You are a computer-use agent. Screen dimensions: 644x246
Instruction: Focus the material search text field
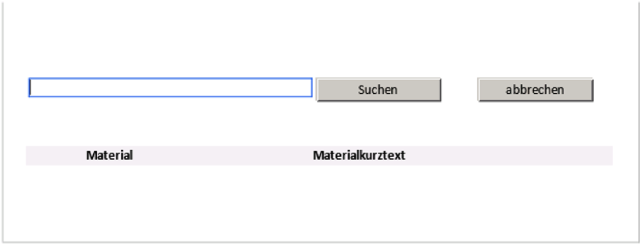coord(170,88)
